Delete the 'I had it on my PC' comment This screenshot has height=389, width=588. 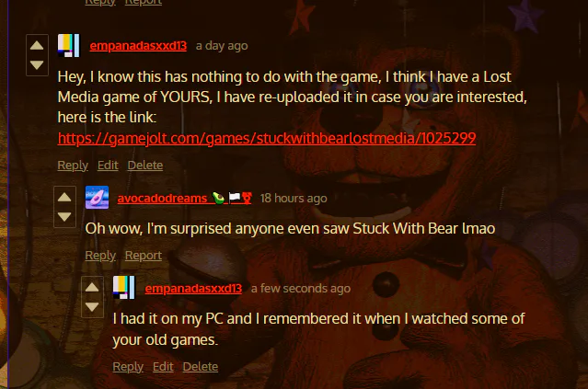201,367
